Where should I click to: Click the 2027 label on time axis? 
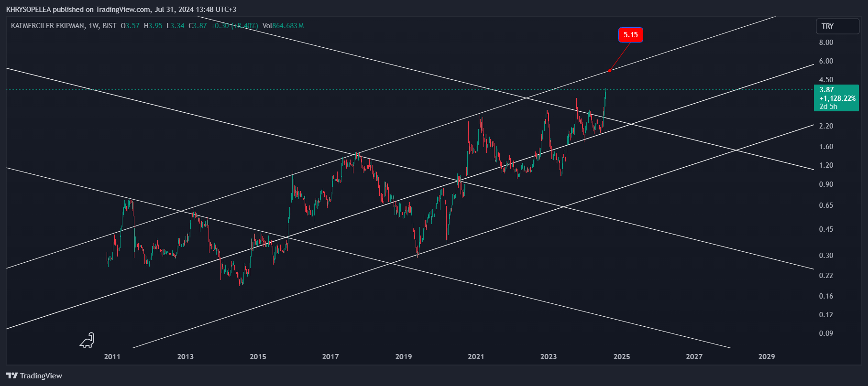[694, 357]
